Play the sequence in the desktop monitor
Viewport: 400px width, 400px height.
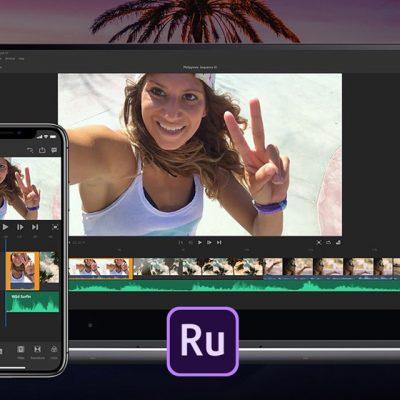click(x=200, y=242)
